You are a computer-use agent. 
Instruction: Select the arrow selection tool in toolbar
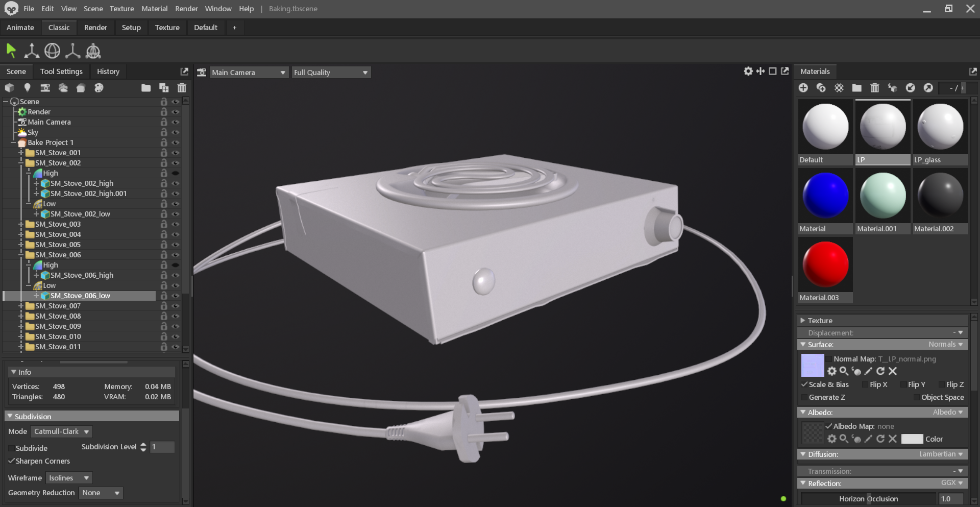[x=11, y=51]
